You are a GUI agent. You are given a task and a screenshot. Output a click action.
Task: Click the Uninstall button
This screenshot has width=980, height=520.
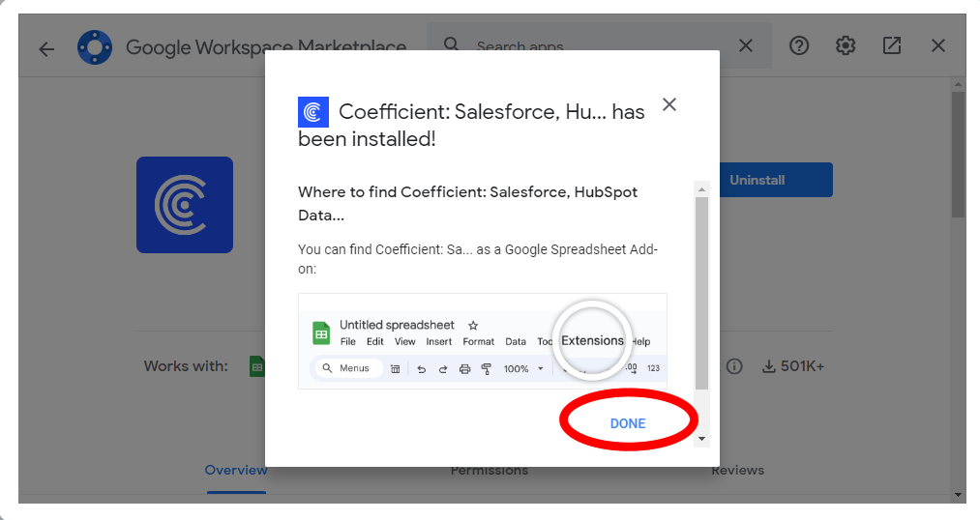pyautogui.click(x=776, y=180)
